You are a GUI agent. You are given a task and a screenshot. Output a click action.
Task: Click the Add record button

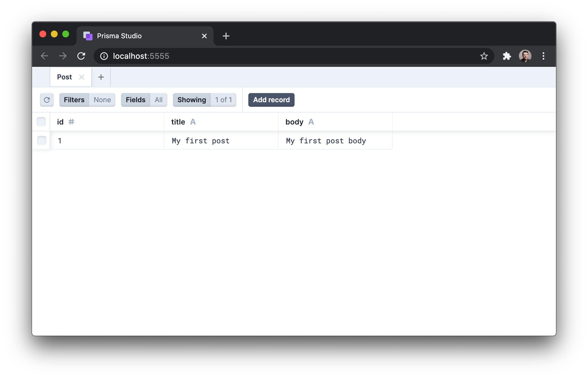271,99
